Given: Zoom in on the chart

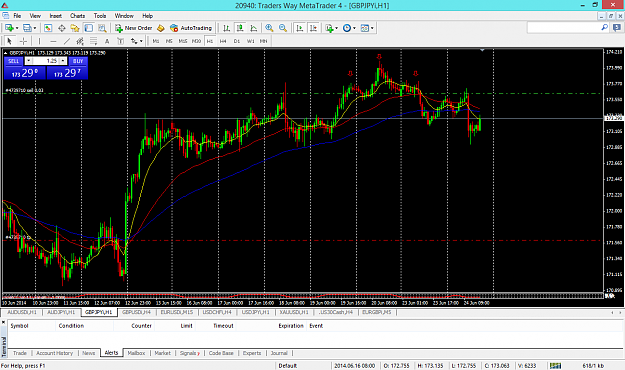Looking at the screenshot, I should 269,28.
